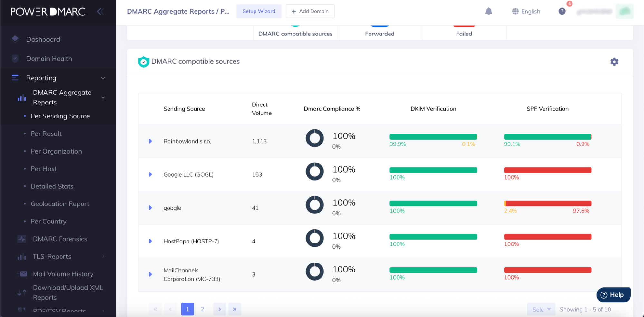Click the google row SPF verification bar
This screenshot has height=317, width=644.
click(547, 203)
